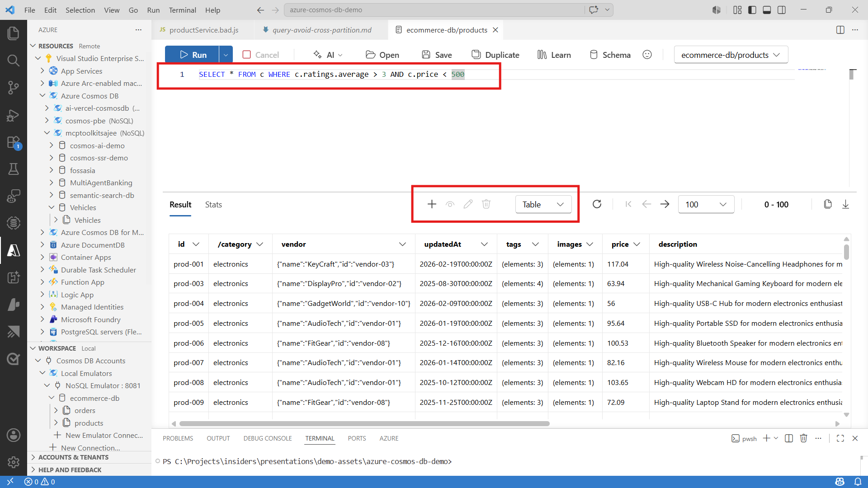Run the query
The width and height of the screenshot is (868, 488).
tap(192, 55)
